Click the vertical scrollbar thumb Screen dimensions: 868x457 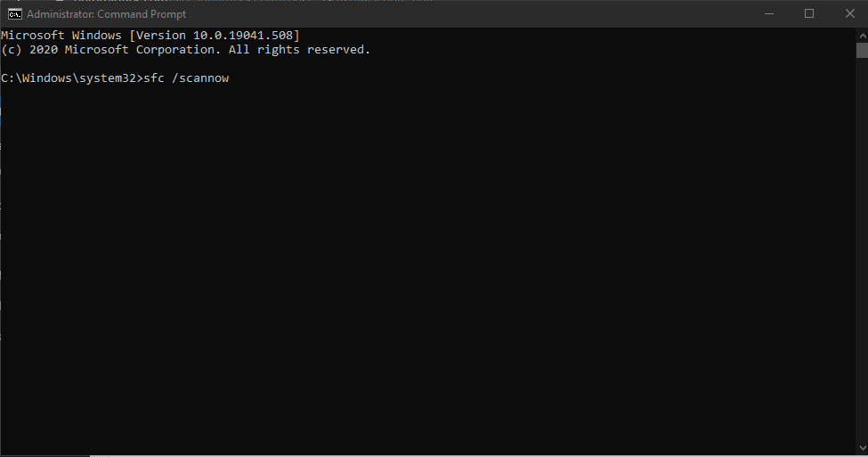(862, 50)
